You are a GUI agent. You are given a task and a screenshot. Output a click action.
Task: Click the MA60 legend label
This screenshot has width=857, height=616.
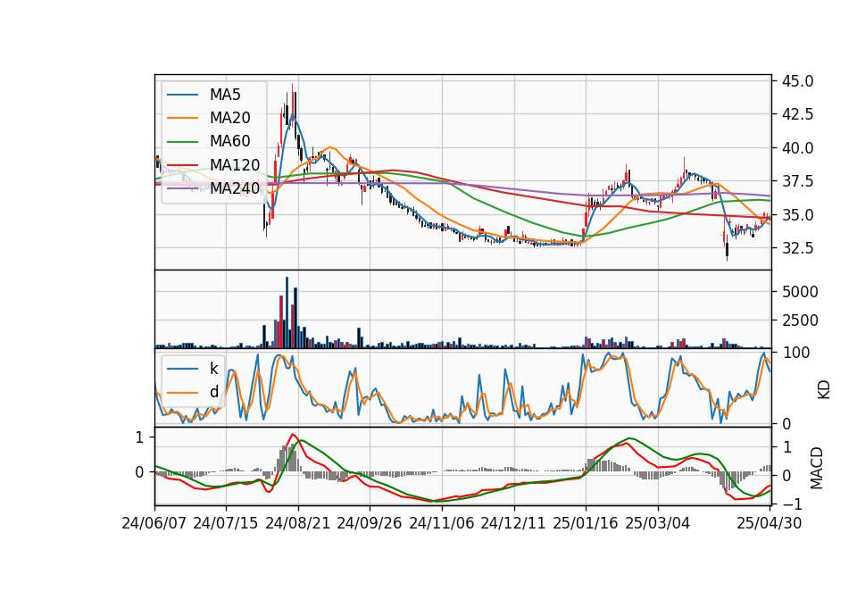point(229,141)
